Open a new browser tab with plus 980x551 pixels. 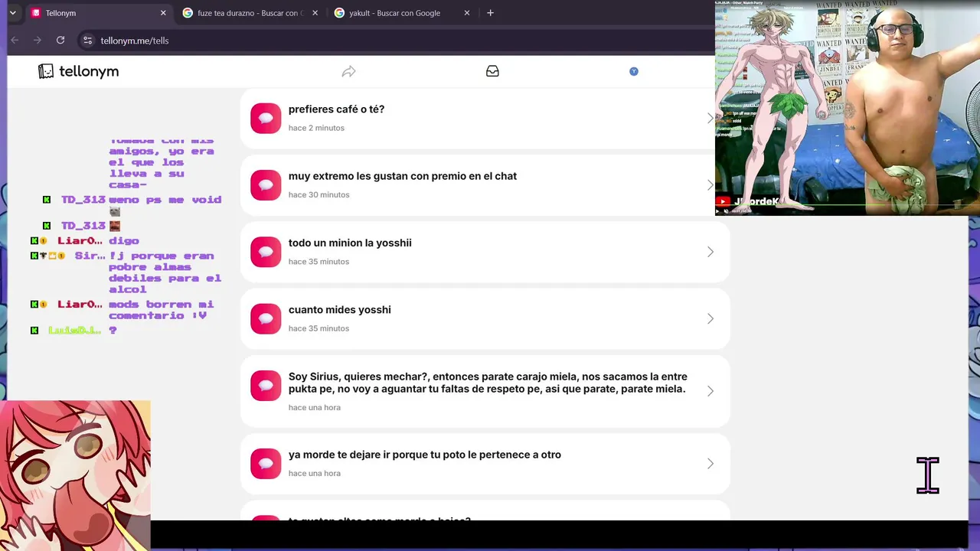490,13
